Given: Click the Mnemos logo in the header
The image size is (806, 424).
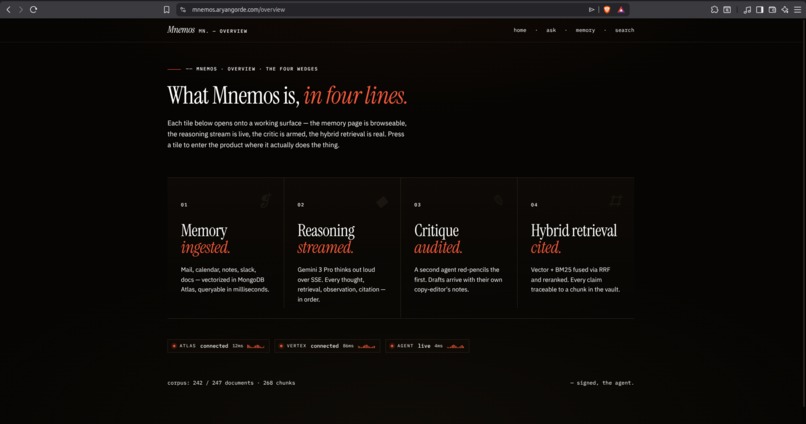Looking at the screenshot, I should [x=181, y=30].
